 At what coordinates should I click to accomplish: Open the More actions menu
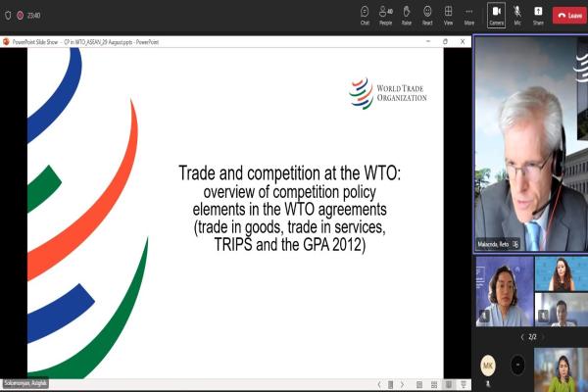pyautogui.click(x=469, y=16)
